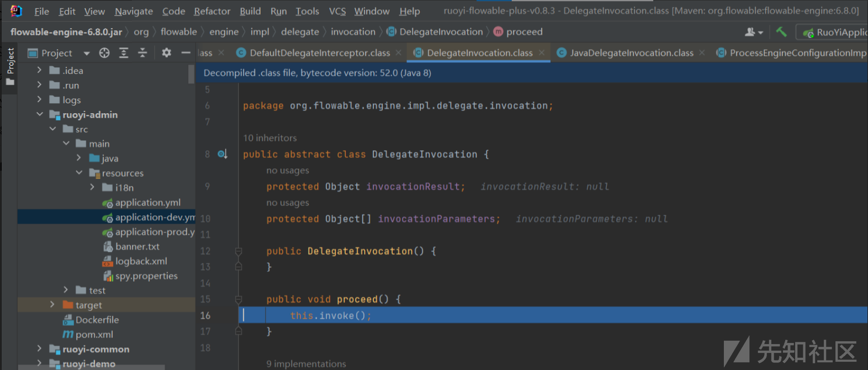Viewport: 868px width, 370px height.
Task: Fold the proceed method on line 15
Action: coord(239,299)
